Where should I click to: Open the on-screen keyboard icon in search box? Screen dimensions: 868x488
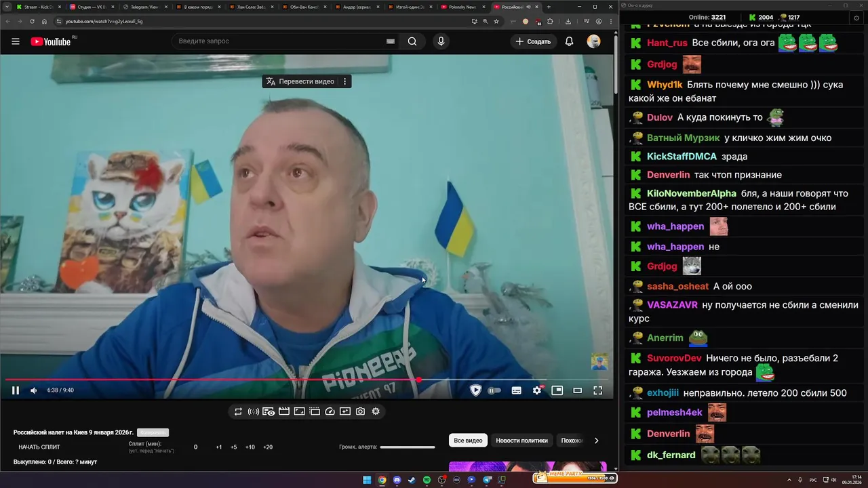tap(391, 41)
